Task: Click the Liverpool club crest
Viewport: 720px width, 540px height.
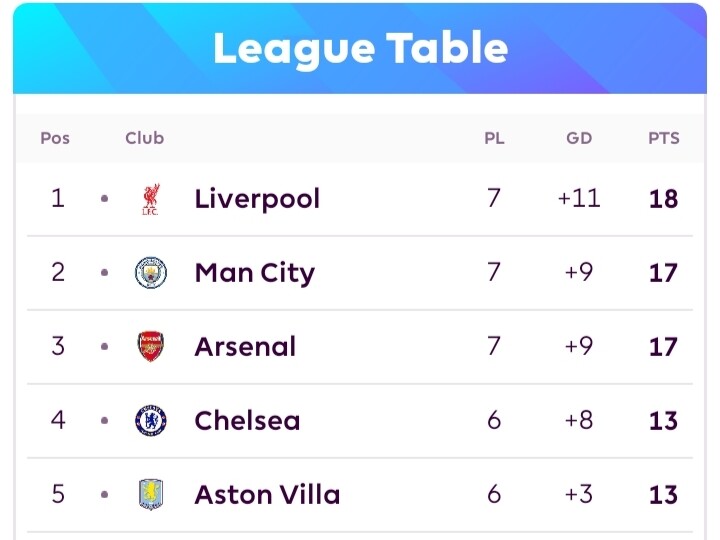Action: pos(151,199)
